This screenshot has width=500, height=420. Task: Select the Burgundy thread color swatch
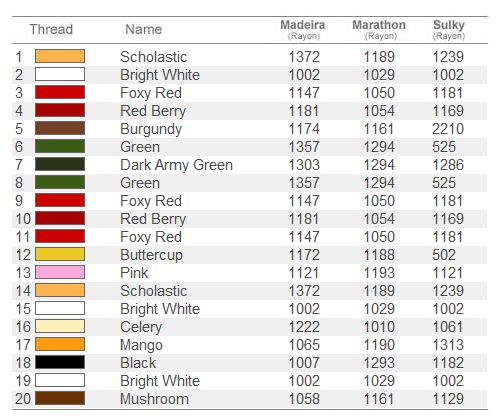60,128
